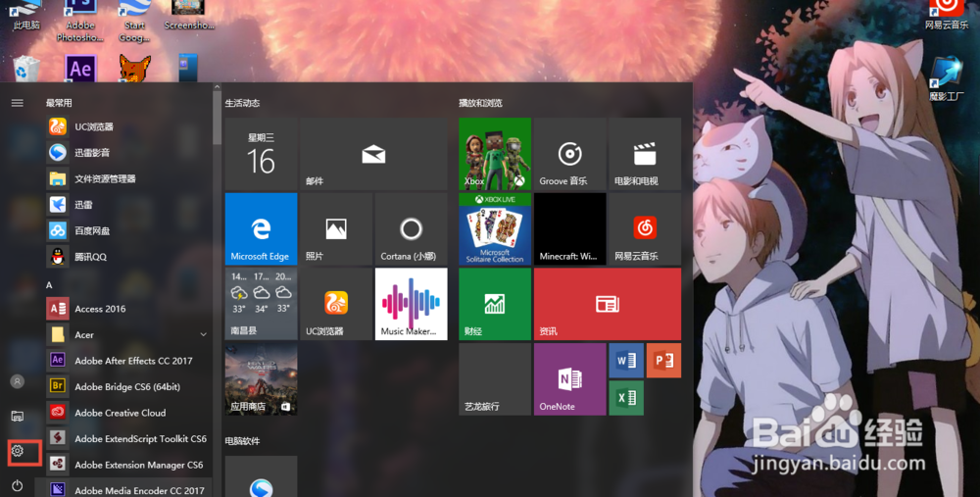Launch UC浏览器 from most used list
Image resolution: width=980 pixels, height=497 pixels.
[x=127, y=126]
